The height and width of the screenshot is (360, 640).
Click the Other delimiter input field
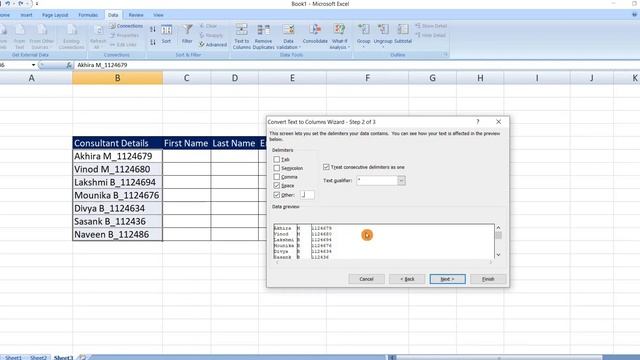click(x=307, y=195)
